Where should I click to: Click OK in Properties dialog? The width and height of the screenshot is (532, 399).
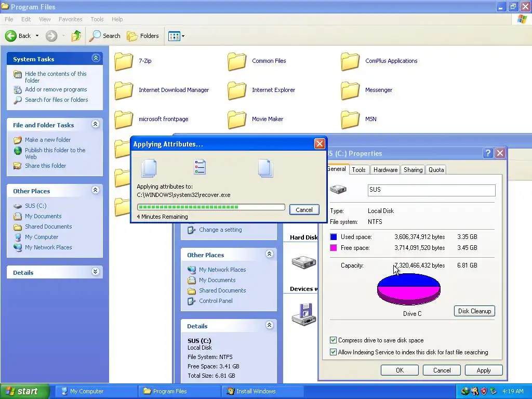click(x=400, y=370)
